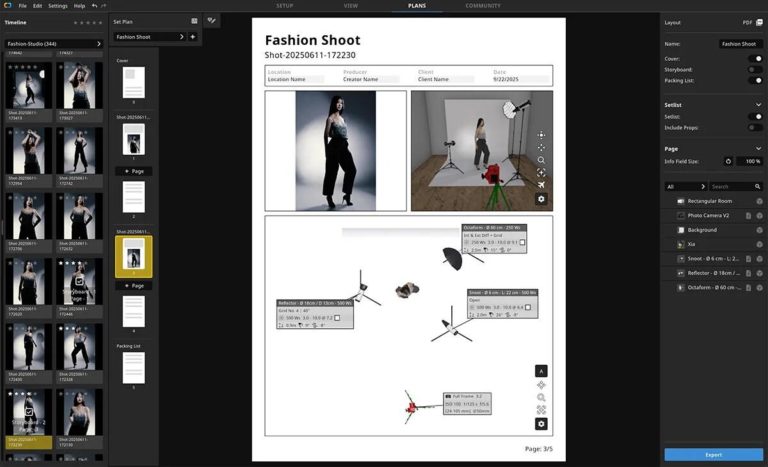
Task: Open the File menu
Action: tap(23, 6)
